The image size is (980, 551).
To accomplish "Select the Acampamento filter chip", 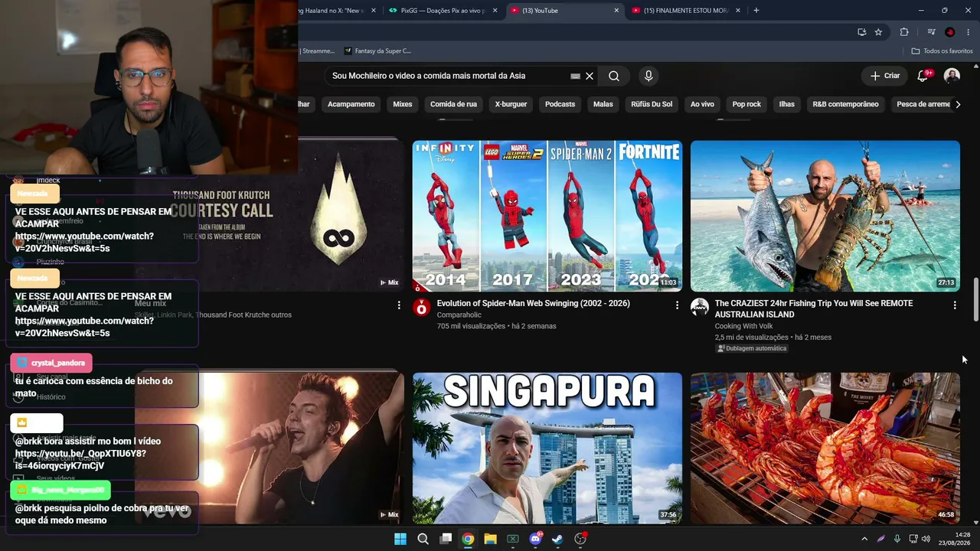I will (351, 104).
